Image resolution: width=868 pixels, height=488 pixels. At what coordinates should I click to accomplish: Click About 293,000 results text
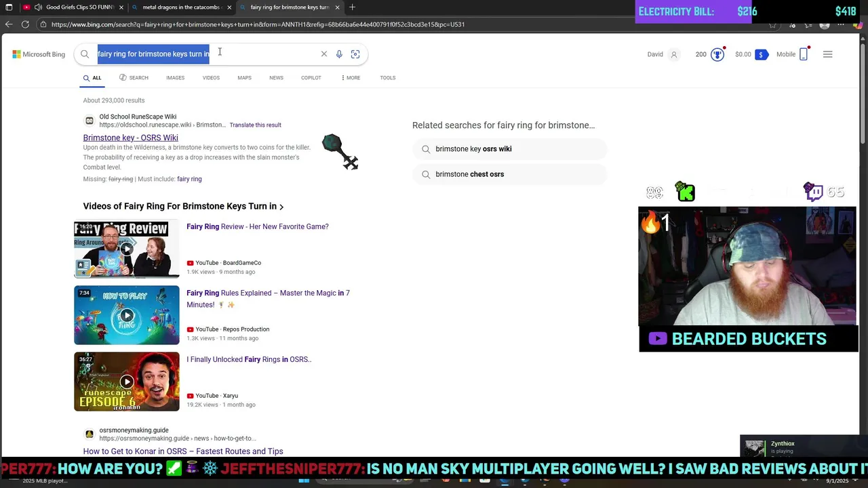114,100
